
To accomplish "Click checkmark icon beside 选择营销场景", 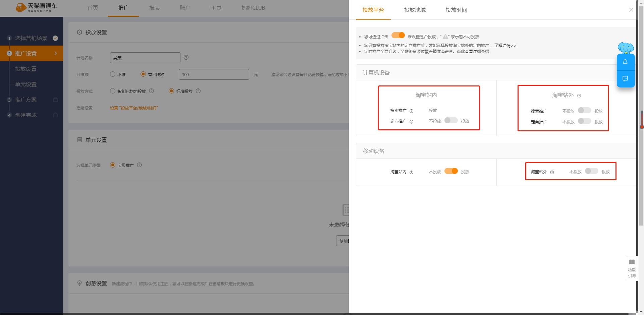I will click(x=55, y=38).
